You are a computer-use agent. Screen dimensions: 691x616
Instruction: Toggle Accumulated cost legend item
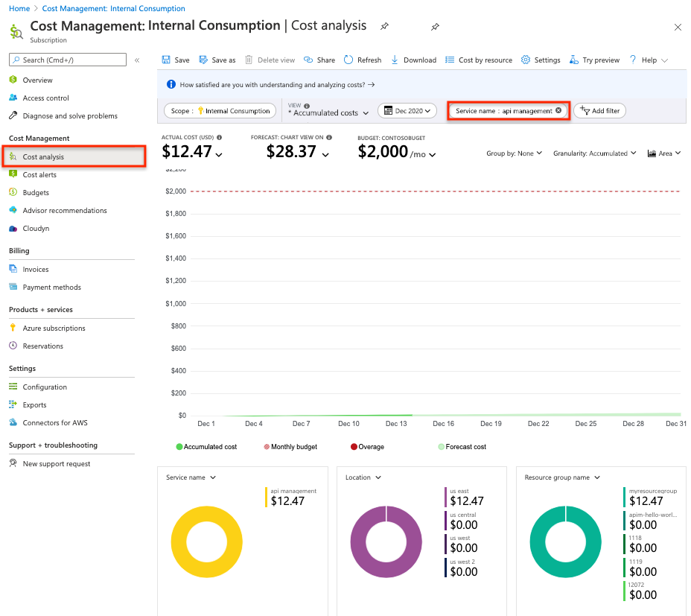point(206,447)
